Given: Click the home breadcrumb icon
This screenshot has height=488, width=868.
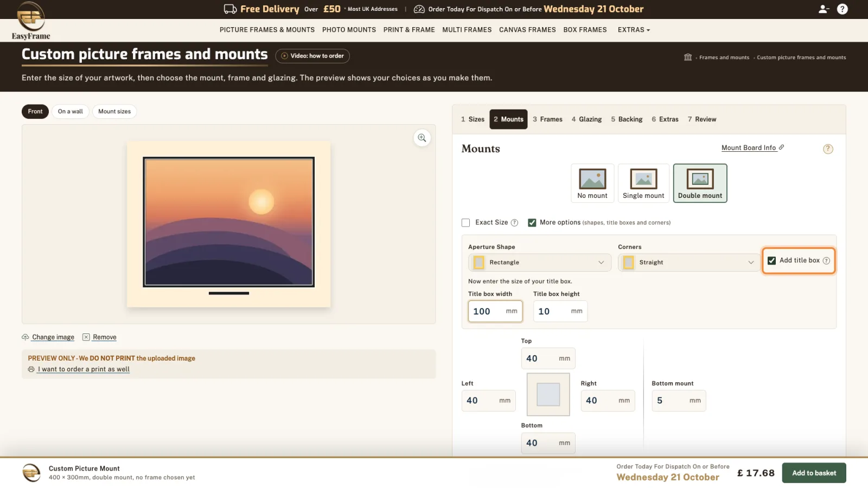Looking at the screenshot, I should tap(688, 57).
